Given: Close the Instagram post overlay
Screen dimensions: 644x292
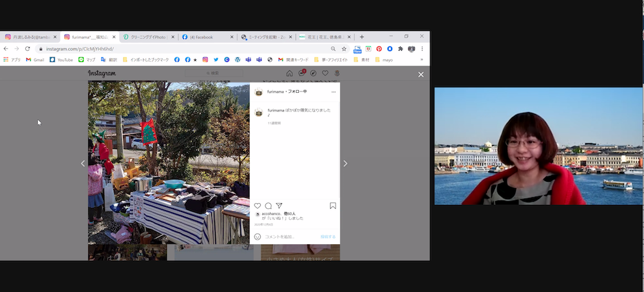Looking at the screenshot, I should coord(421,75).
